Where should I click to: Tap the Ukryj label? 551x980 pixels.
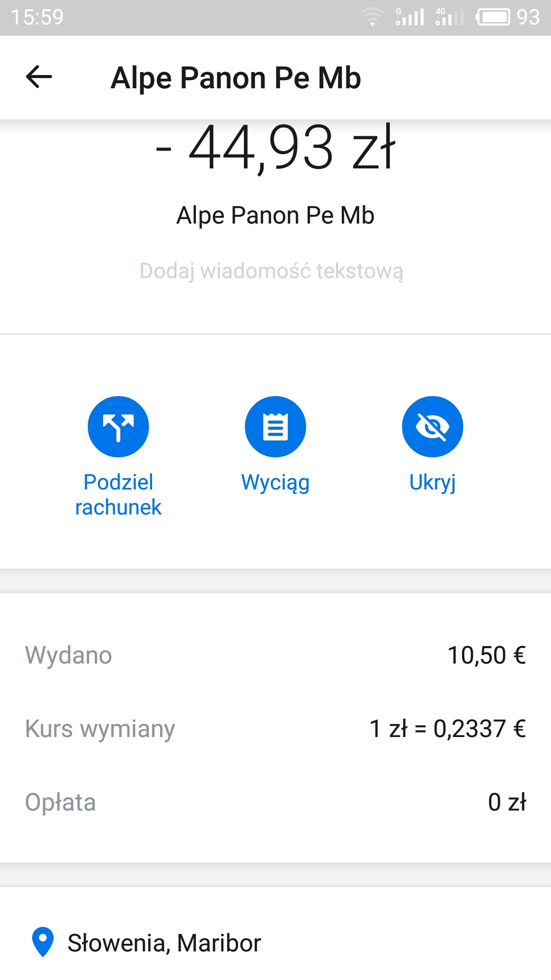[x=433, y=482]
